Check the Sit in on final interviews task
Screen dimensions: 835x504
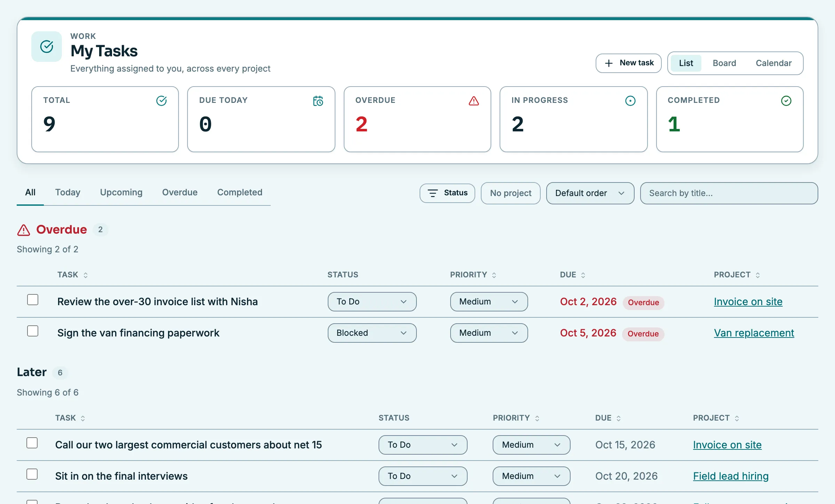point(32,474)
